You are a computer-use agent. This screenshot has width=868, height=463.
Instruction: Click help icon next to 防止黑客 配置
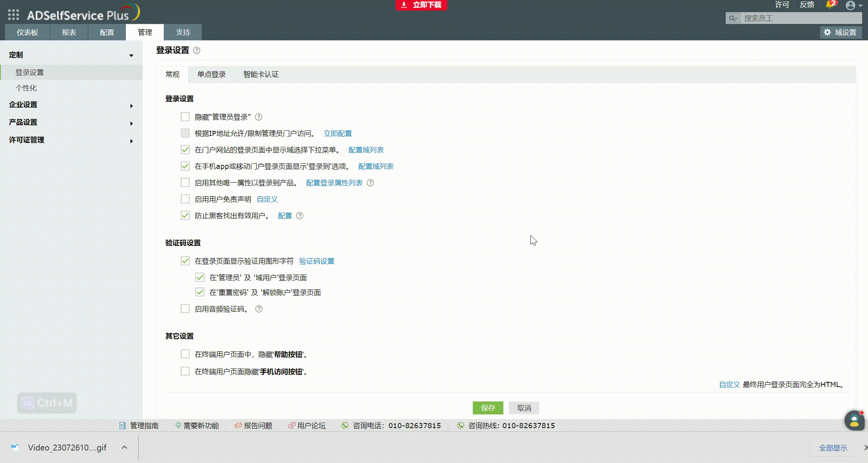300,216
